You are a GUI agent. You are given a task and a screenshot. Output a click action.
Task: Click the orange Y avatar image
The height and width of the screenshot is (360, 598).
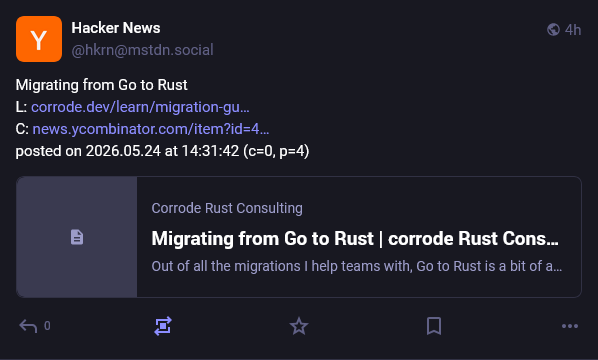point(39,39)
